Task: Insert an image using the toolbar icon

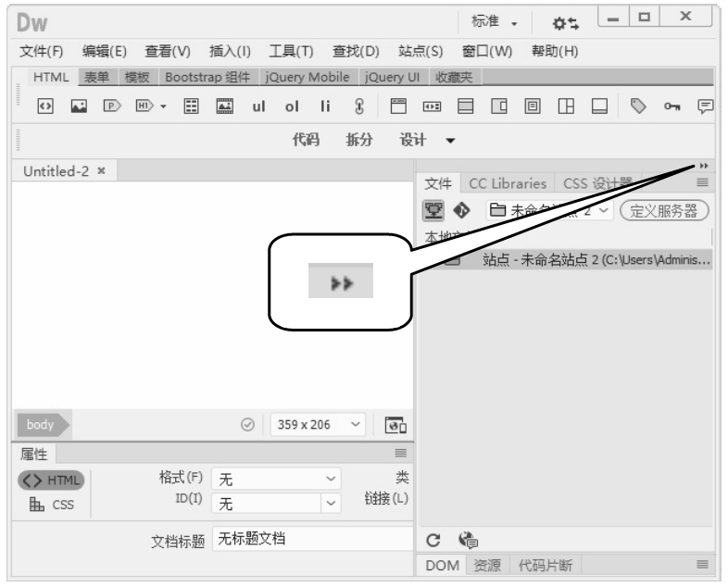Action: [x=78, y=106]
